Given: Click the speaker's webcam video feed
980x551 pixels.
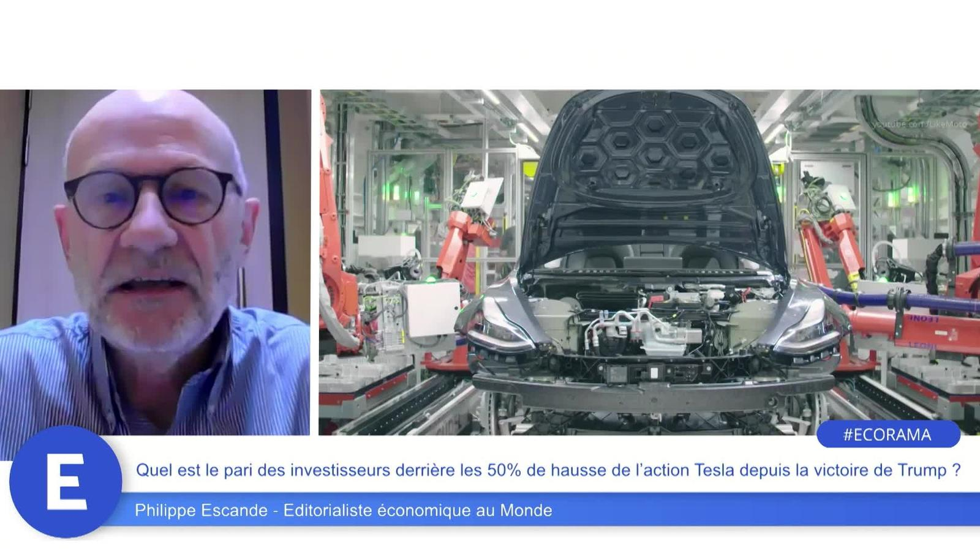Looking at the screenshot, I should click(155, 263).
